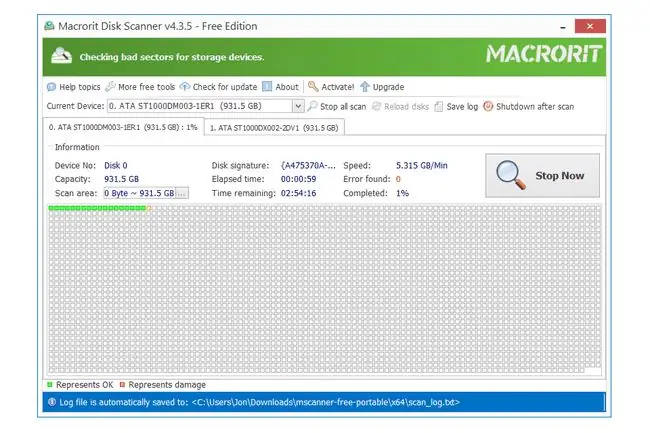Screen dimensions: 650x433
Task: Click the green Represents OK legend square
Action: tap(50, 385)
